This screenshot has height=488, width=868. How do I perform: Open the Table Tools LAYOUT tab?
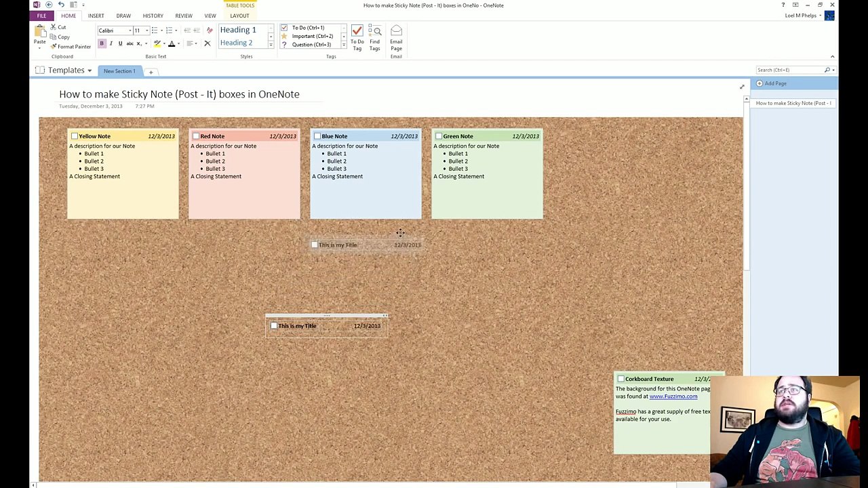click(239, 16)
